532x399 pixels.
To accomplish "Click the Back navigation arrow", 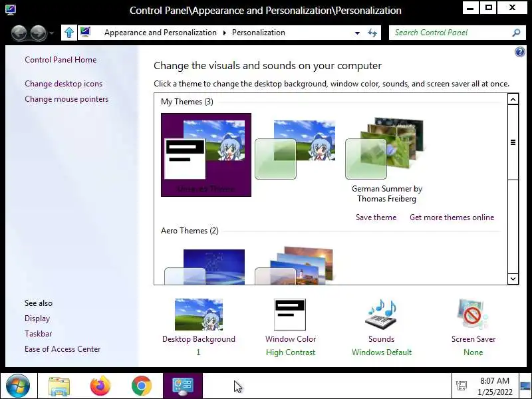I will (x=19, y=33).
